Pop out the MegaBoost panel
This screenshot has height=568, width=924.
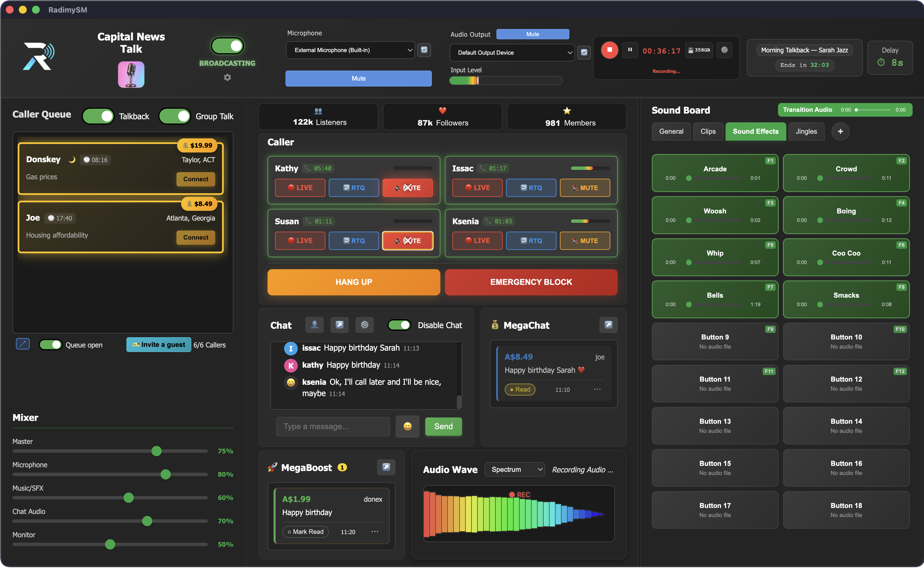click(x=386, y=467)
